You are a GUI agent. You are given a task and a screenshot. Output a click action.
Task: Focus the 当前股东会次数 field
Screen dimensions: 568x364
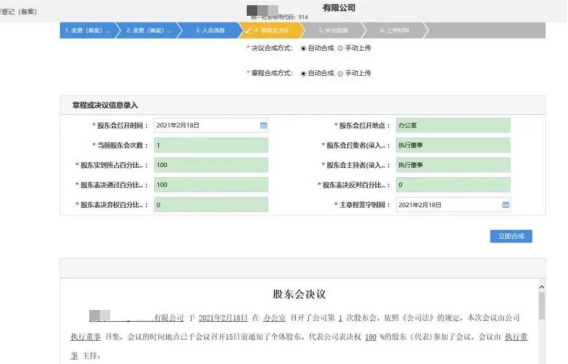click(x=211, y=145)
